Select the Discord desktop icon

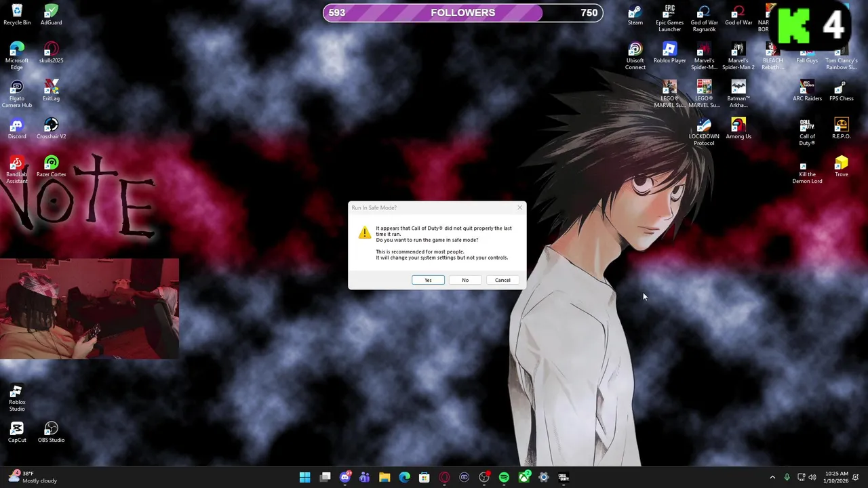[17, 129]
